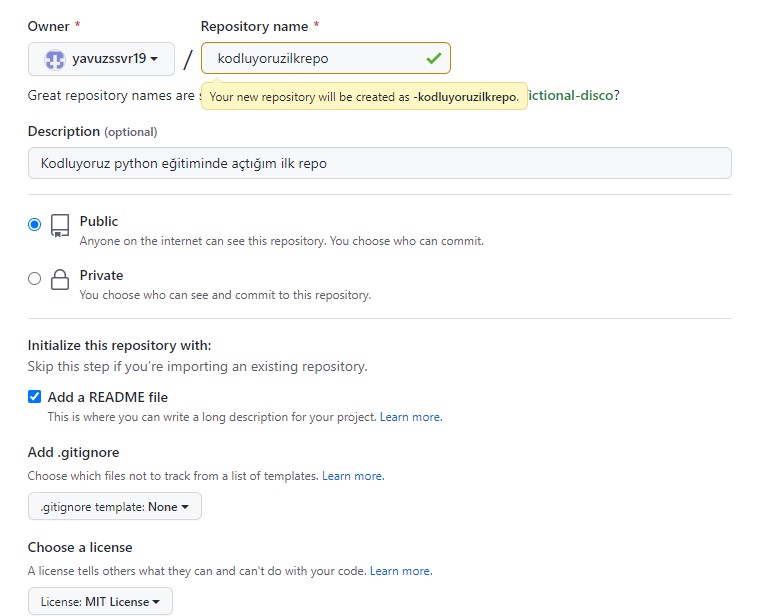Open the License: MIT License dropdown
Screen dimensions: 784x616
point(100,602)
